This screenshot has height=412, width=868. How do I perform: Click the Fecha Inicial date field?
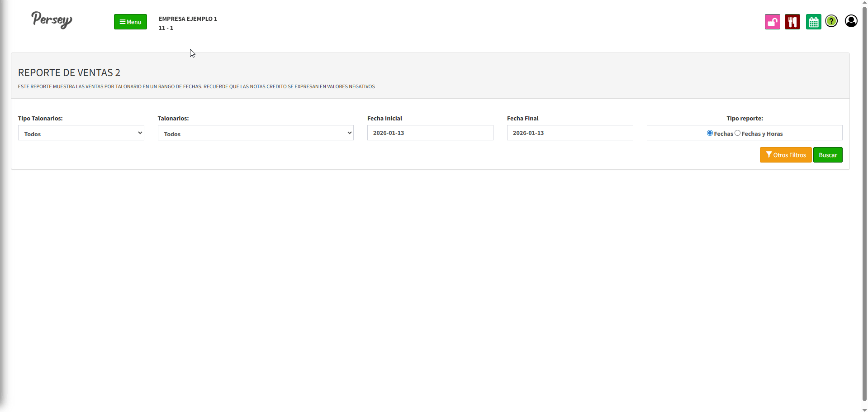coord(430,133)
